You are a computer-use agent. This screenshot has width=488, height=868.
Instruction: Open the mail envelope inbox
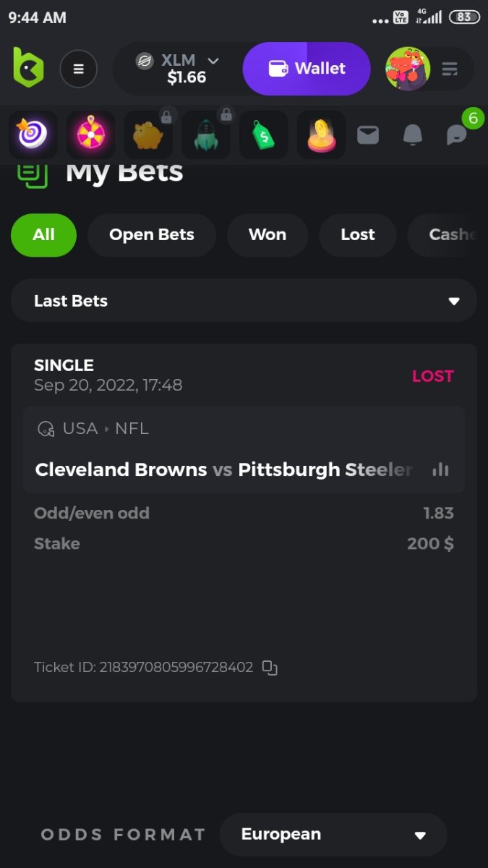point(368,135)
